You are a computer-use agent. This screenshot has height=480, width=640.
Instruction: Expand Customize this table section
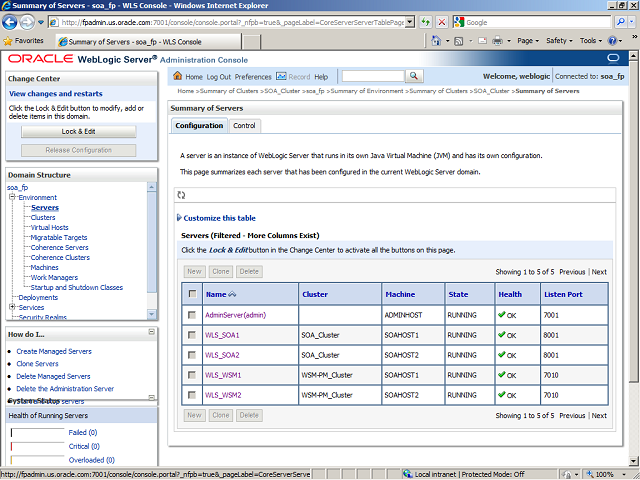(179, 218)
